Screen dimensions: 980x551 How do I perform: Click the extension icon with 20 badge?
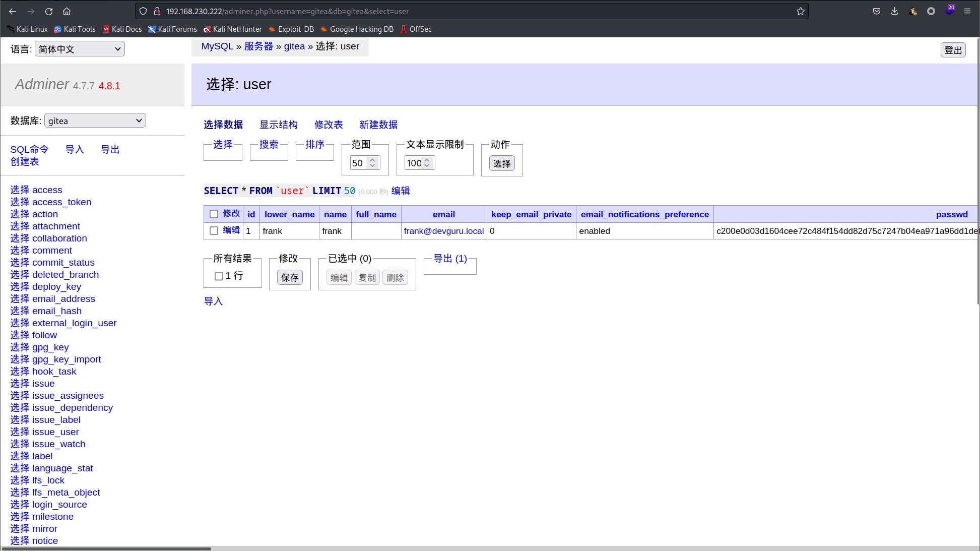click(x=949, y=10)
